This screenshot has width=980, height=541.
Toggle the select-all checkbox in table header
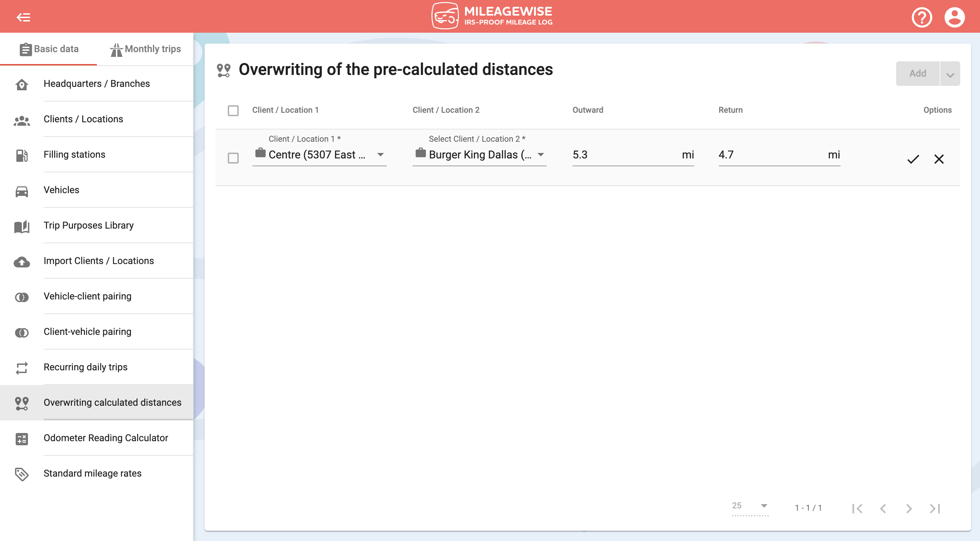tap(233, 111)
